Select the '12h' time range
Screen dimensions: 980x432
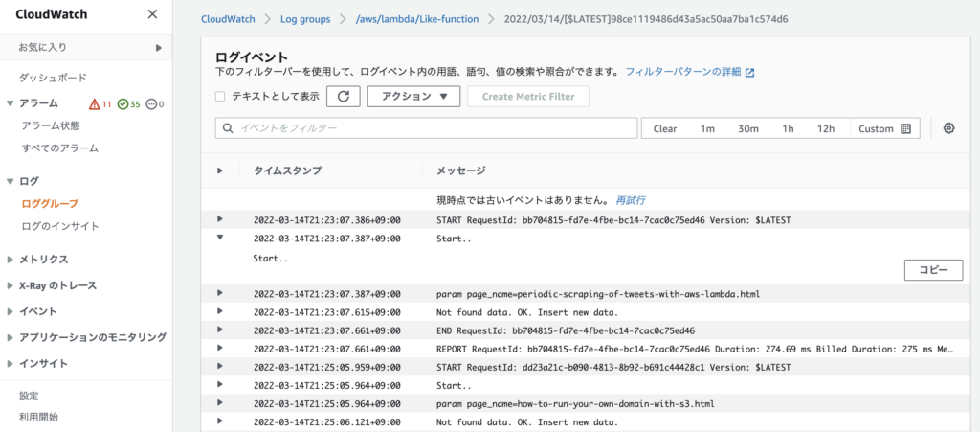[x=826, y=128]
